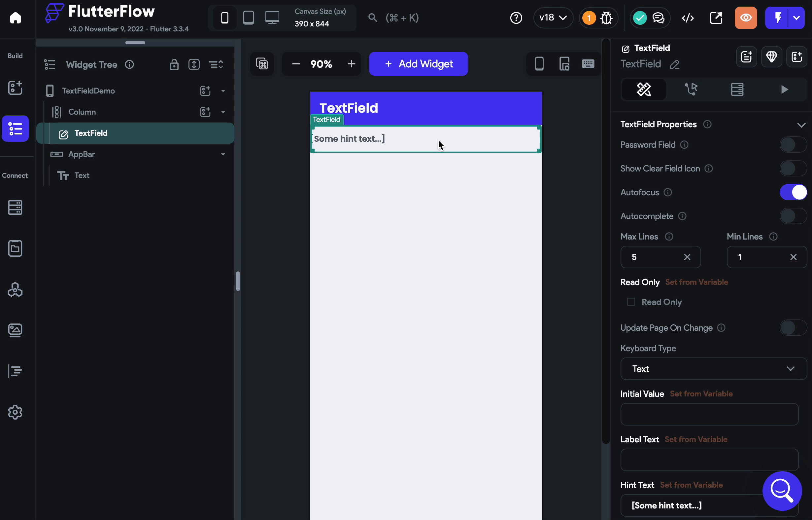View generated code icon
Viewport: 812px width, 520px height.
(688, 18)
